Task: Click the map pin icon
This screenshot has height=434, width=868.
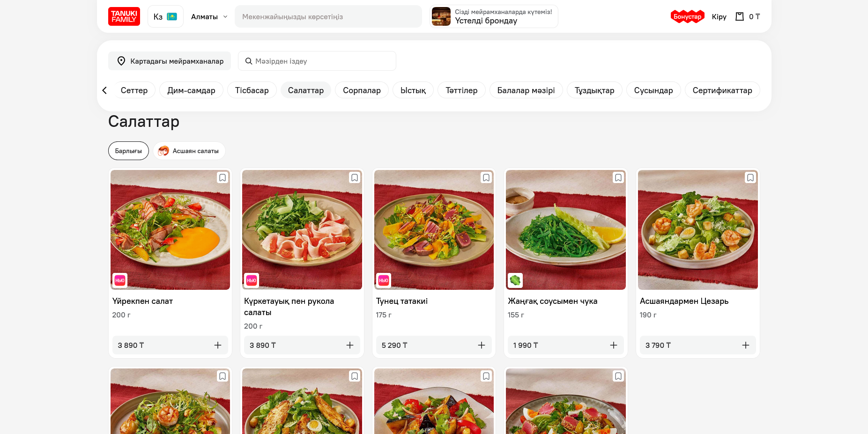Action: [x=121, y=61]
